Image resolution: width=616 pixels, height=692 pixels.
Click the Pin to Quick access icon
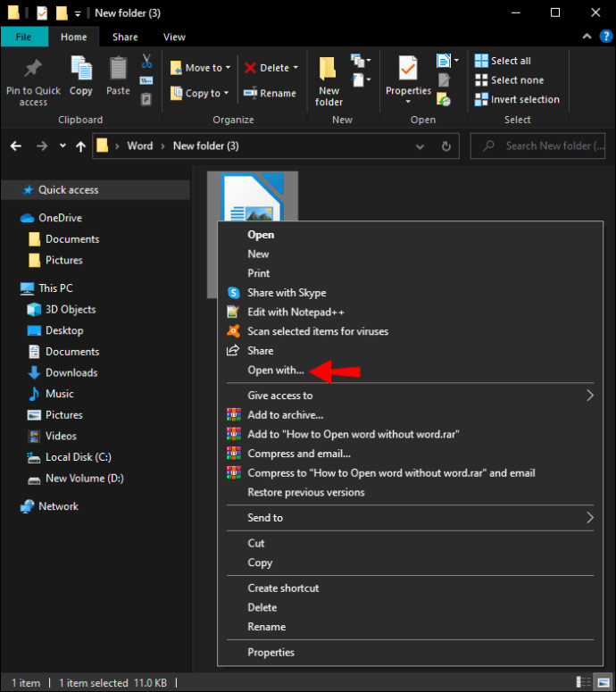pyautogui.click(x=33, y=69)
